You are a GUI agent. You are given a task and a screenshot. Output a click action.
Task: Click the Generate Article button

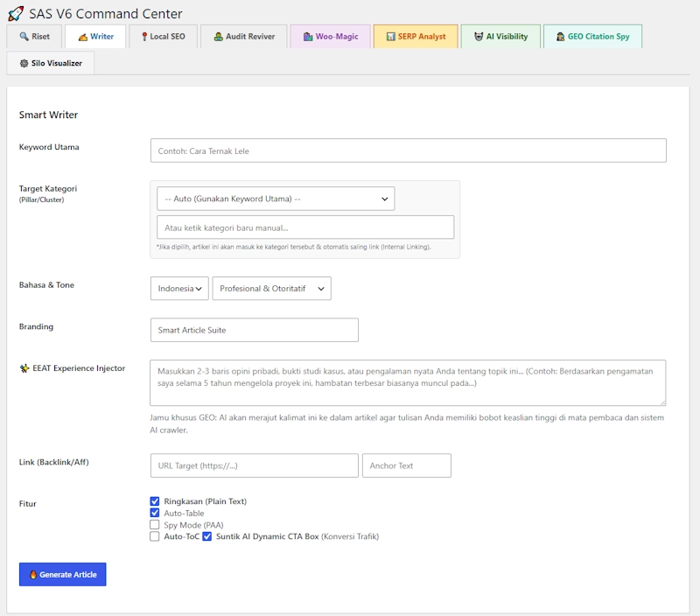point(62,575)
